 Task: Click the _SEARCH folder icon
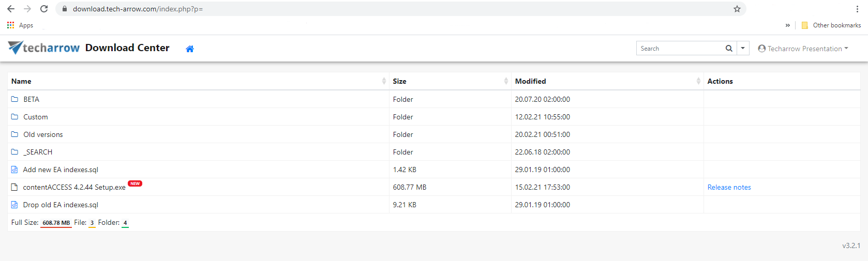click(14, 152)
